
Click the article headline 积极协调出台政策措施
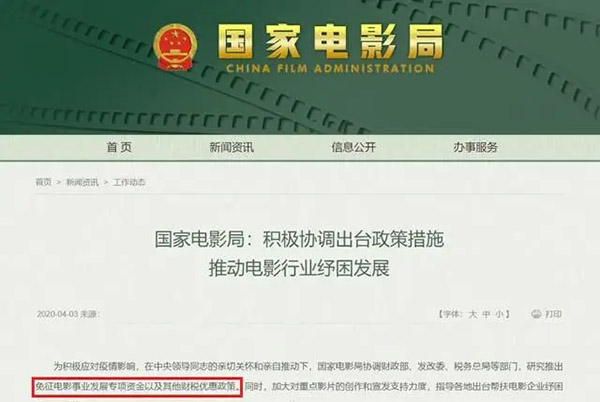[x=353, y=239]
